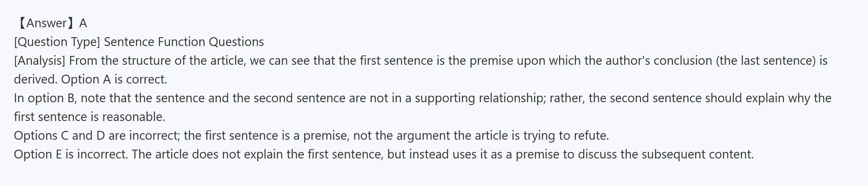Click the answer letter "A" after the bracket
This screenshot has height=186, width=868.
click(83, 23)
